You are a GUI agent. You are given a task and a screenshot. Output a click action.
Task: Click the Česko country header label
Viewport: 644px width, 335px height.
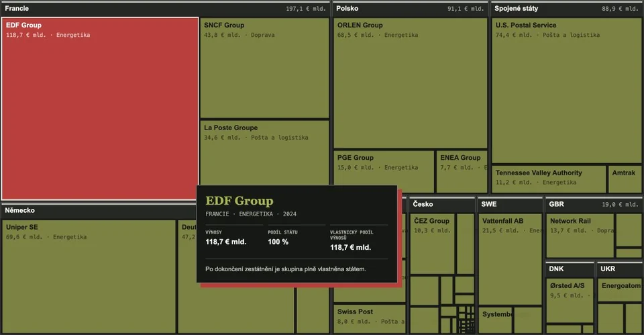tap(423, 204)
